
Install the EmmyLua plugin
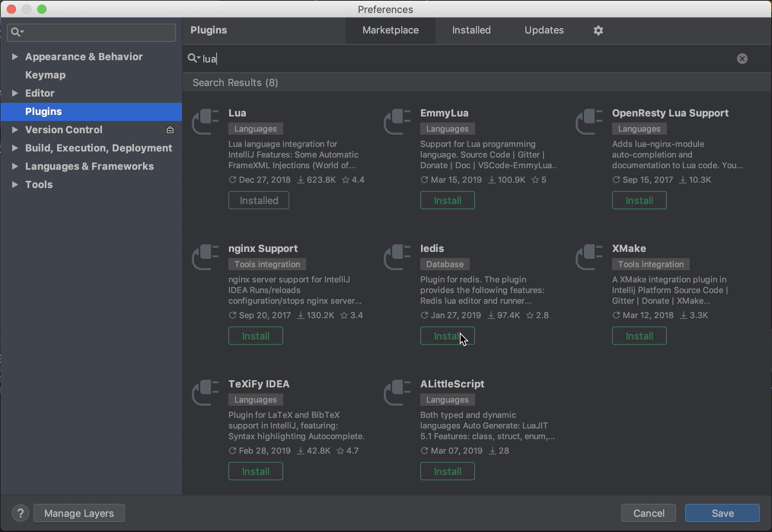click(x=447, y=201)
